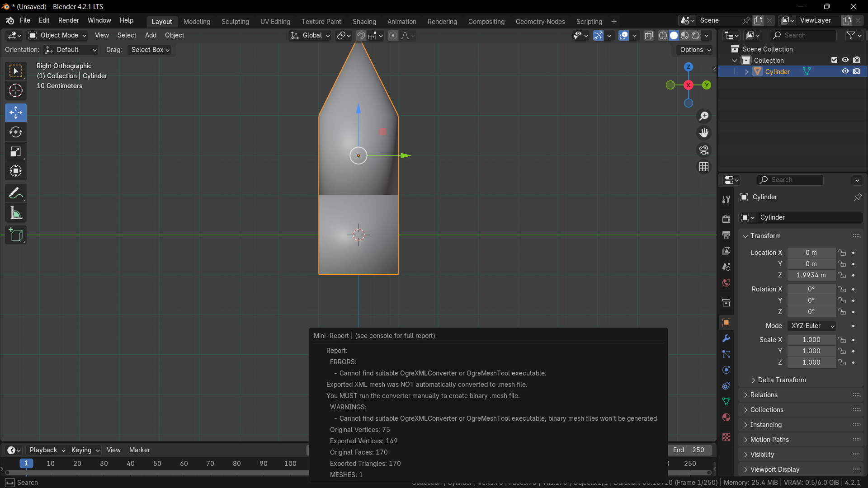
Task: Select the Rotate tool
Action: [16, 132]
